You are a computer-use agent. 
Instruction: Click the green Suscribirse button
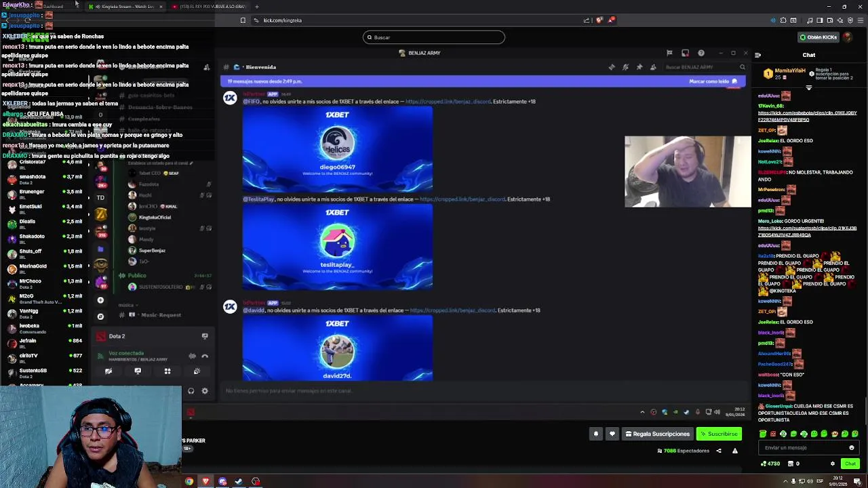[x=719, y=434]
